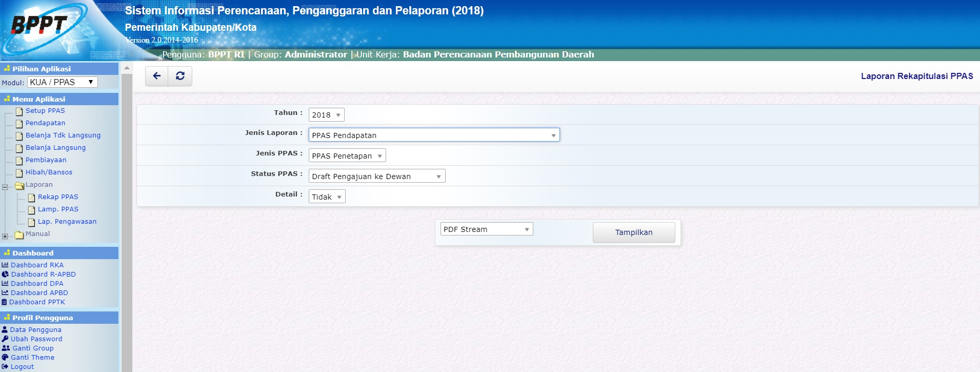This screenshot has height=372, width=980.
Task: Click the Logout link
Action: pos(22,366)
